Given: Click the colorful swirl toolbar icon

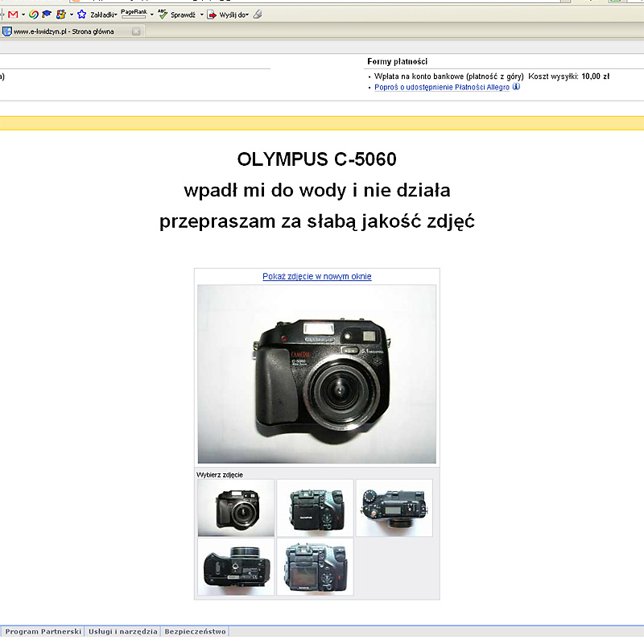Looking at the screenshot, I should tap(33, 14).
